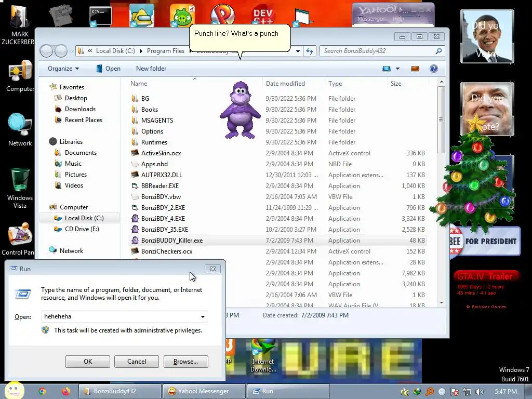
Task: Launch the Dev-C++ desktop shortcut
Action: pos(262,16)
